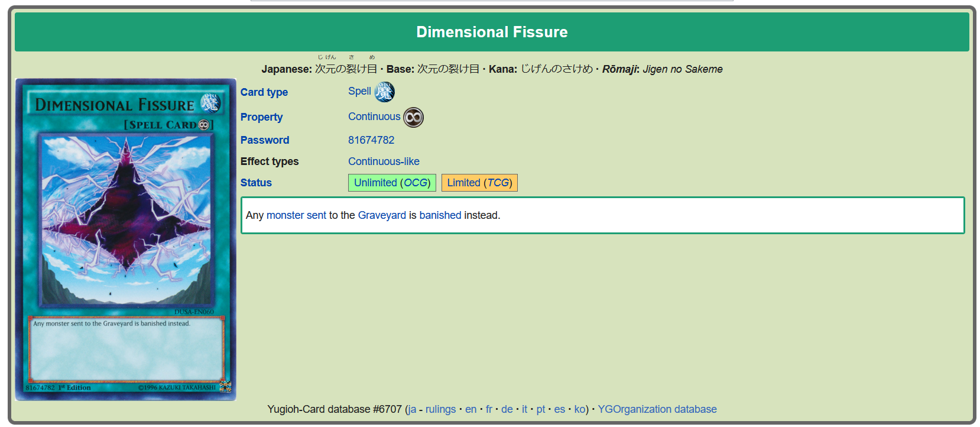
Task: Follow the 'sent' link in card text
Action: (316, 215)
